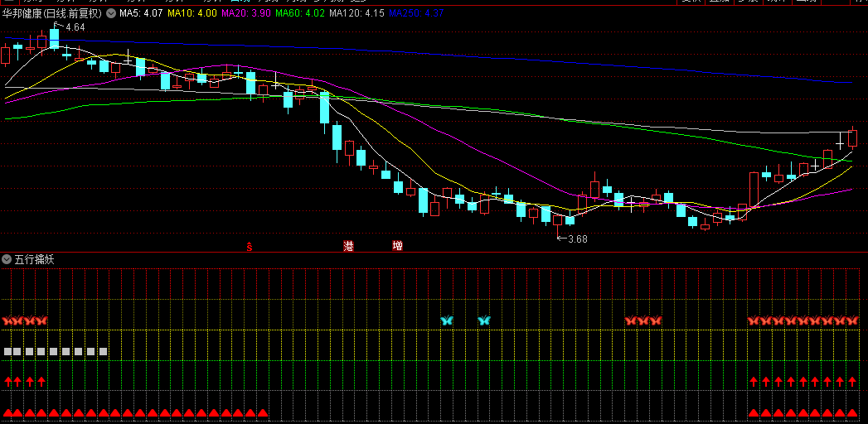Select the MA5: 4.07 indicator label
Viewport: 868px width, 424px height.
click(141, 13)
